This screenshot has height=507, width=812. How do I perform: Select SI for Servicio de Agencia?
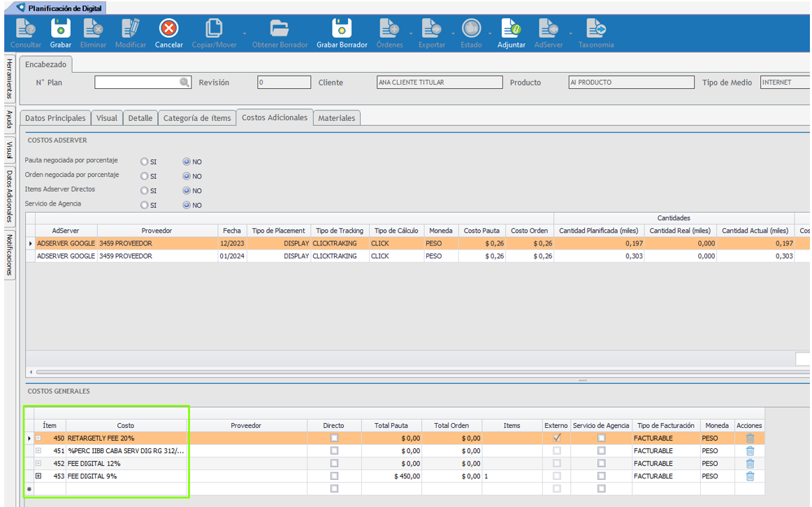point(145,206)
